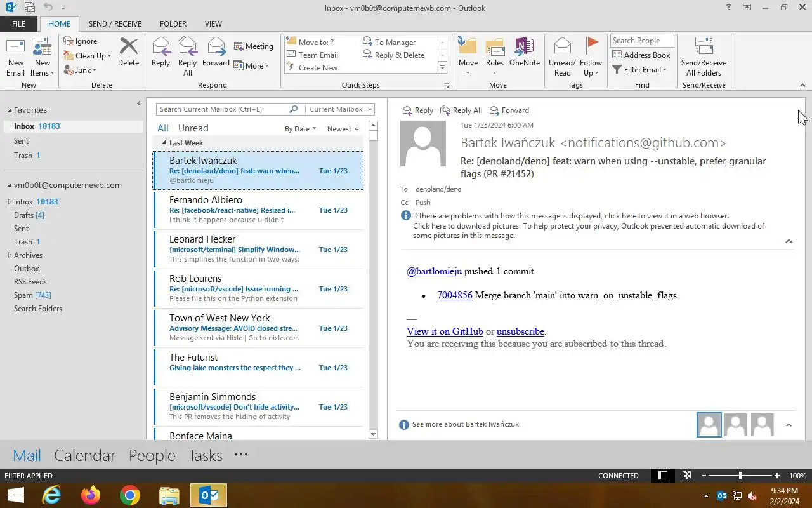Open the Town of West New York email
This screenshot has height=508, width=812.
[258, 328]
